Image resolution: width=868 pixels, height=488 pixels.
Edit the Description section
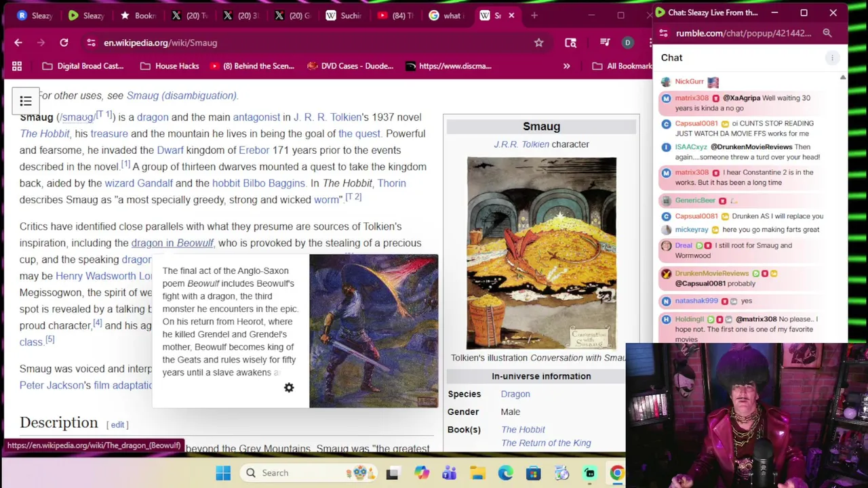pyautogui.click(x=117, y=425)
